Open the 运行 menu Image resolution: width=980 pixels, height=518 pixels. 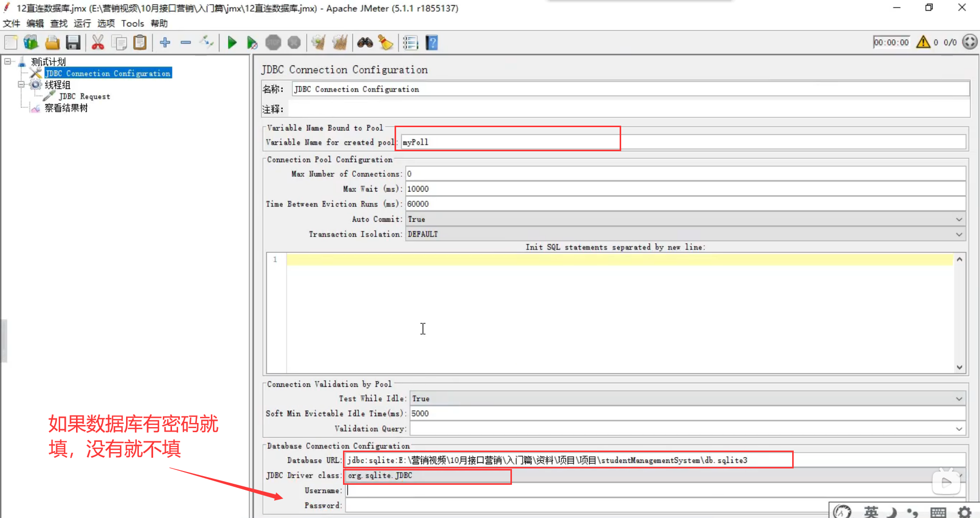(82, 23)
